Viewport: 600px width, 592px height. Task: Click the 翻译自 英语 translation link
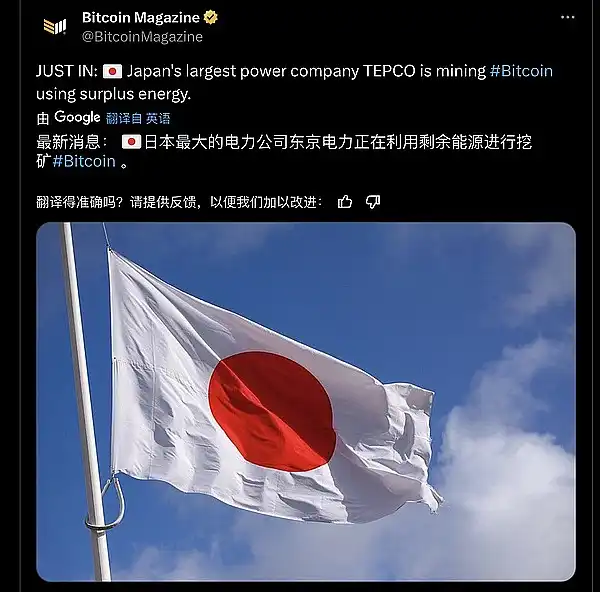coord(138,118)
